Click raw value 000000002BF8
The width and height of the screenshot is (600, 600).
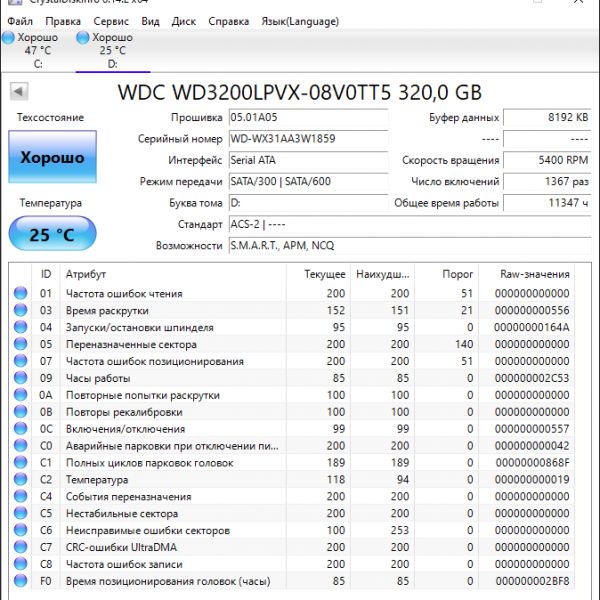pyautogui.click(x=532, y=581)
